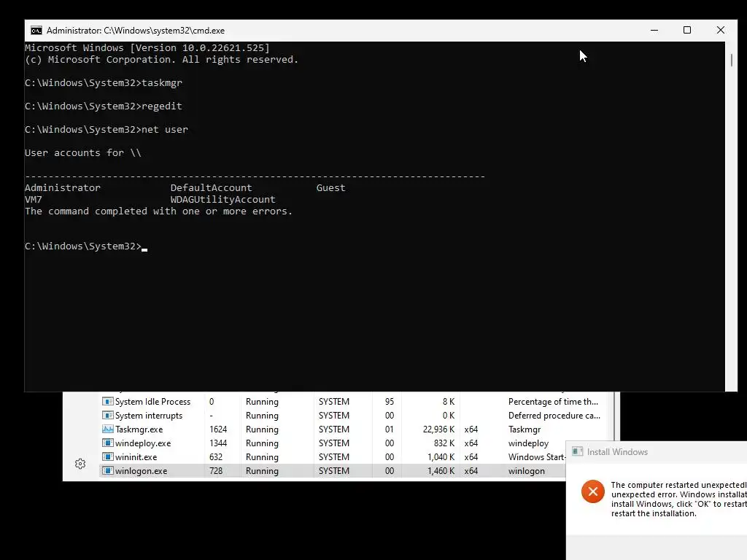Click the cmd.exe title bar icon
The image size is (747, 560).
click(x=36, y=31)
